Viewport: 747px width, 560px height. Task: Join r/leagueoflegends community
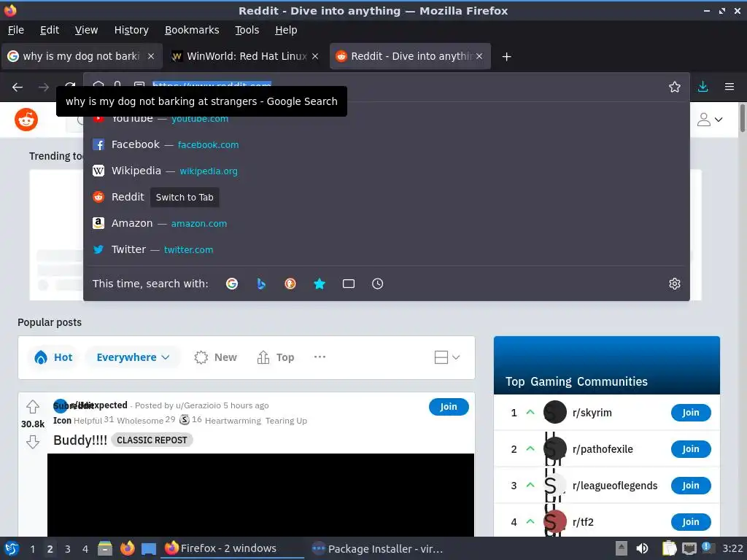pos(691,485)
